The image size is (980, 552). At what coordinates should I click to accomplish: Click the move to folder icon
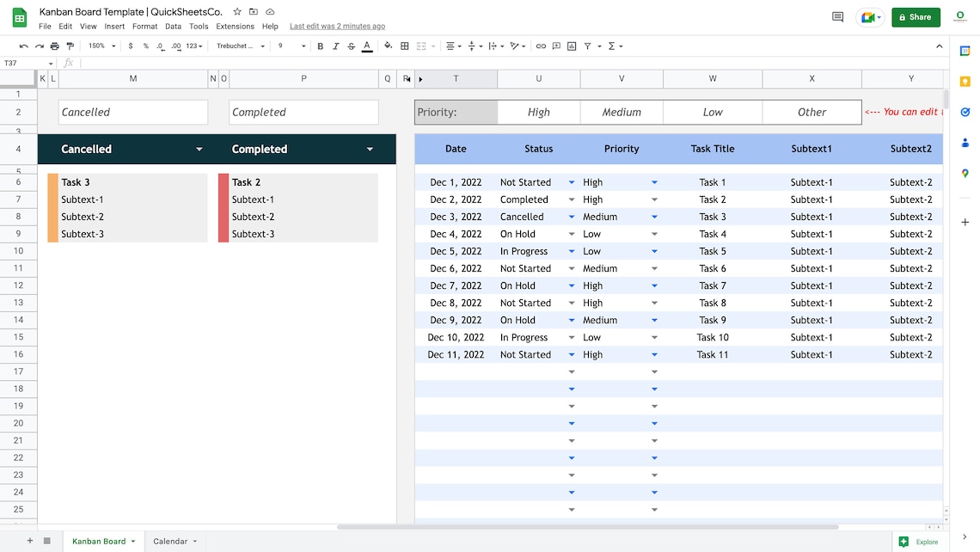pos(253,12)
